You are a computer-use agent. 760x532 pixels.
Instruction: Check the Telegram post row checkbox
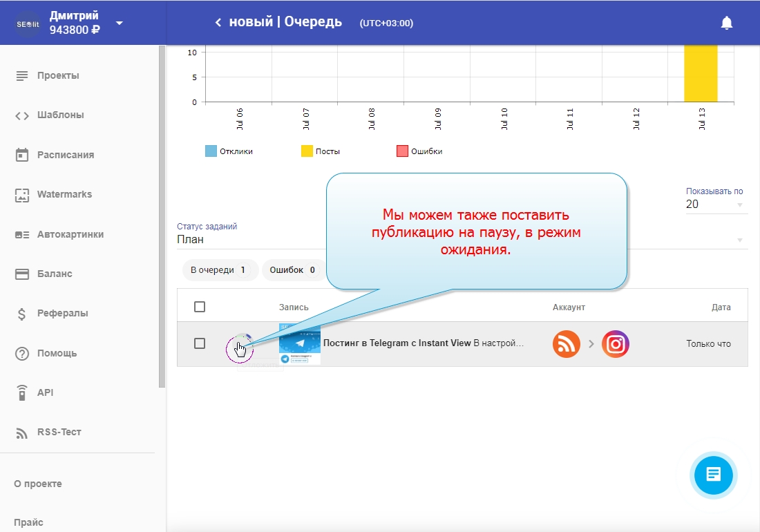tap(200, 343)
